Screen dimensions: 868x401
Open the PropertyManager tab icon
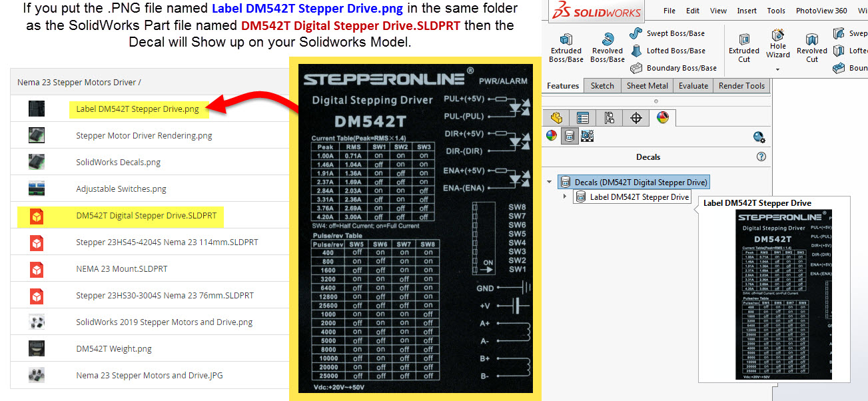583,118
